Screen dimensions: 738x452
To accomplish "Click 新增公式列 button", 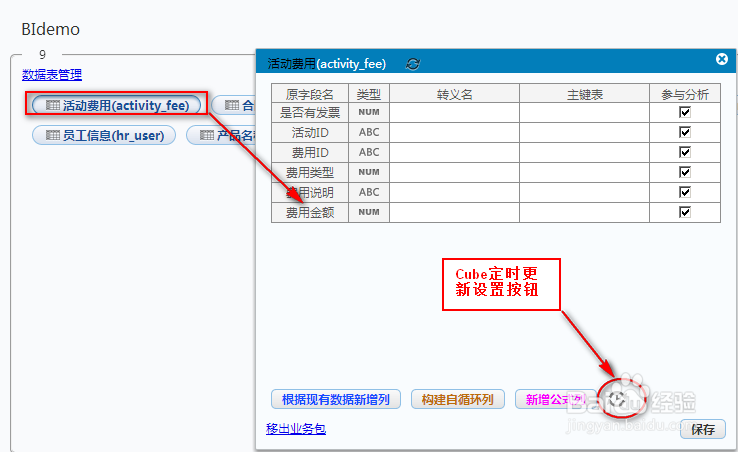I will click(x=556, y=399).
